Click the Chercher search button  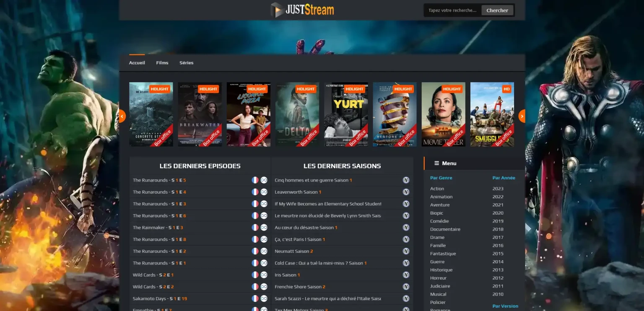pos(497,10)
